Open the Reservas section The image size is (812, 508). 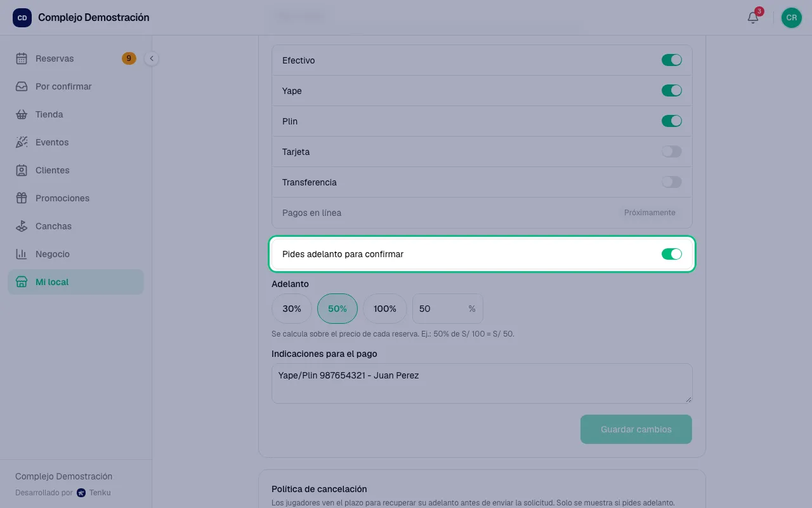75,58
